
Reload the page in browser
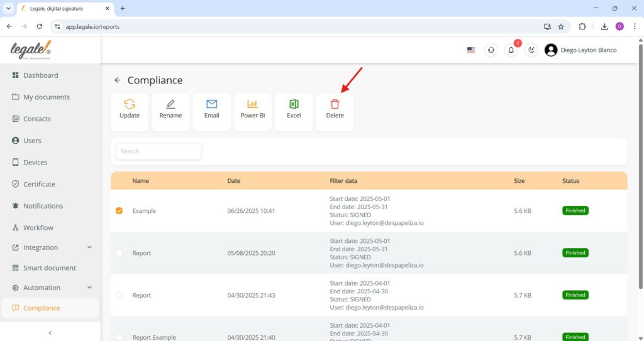(x=40, y=26)
